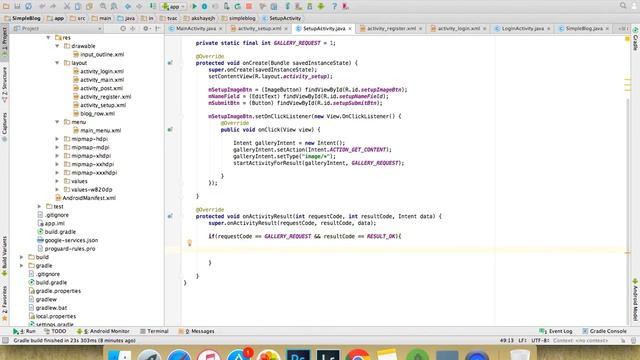This screenshot has height=360, width=640.
Task: Open the Search Everywhere magnifier at top right
Action: tap(623, 6)
